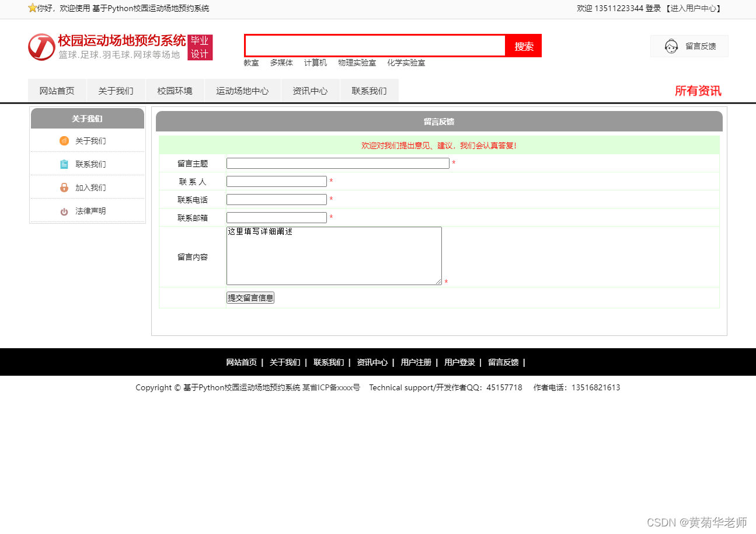Screen dimensions: 756x534
Task: Click the gray 关于我们 sidebar header
Action: click(x=88, y=119)
